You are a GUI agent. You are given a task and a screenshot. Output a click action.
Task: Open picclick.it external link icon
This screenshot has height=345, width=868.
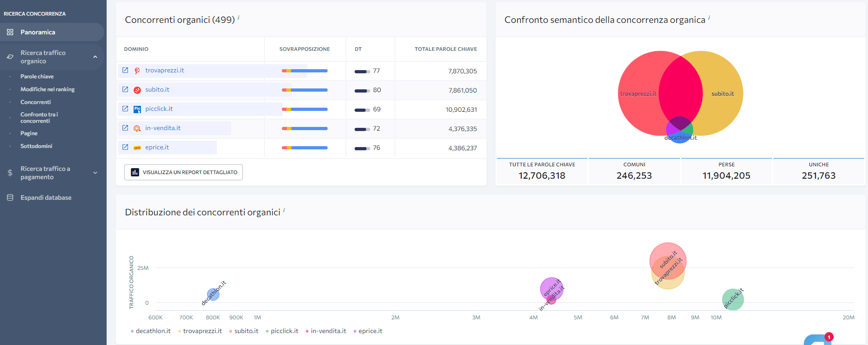[x=125, y=109]
